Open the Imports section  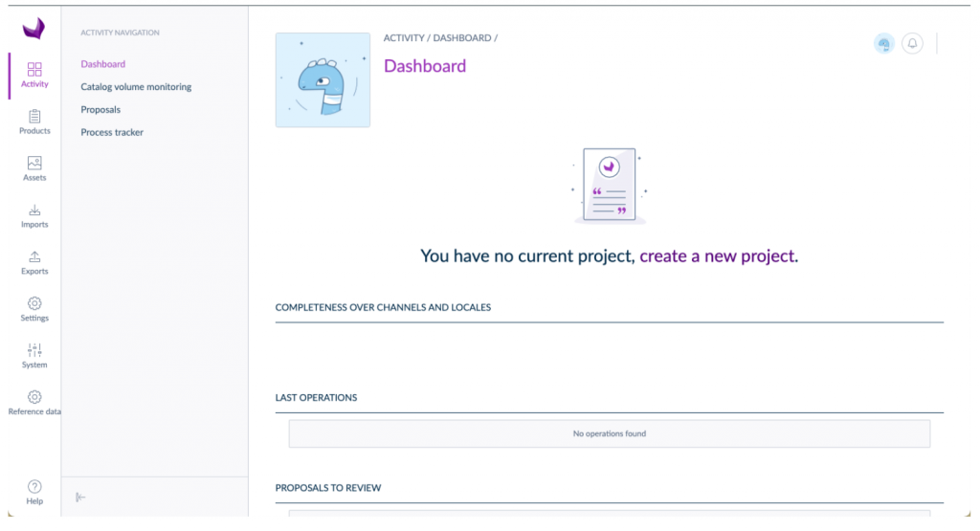(x=34, y=215)
